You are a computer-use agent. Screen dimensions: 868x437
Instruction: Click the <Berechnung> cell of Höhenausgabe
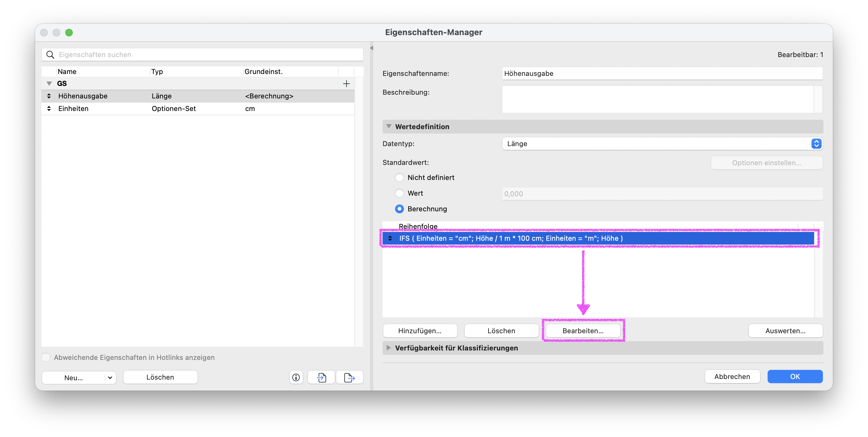(269, 96)
